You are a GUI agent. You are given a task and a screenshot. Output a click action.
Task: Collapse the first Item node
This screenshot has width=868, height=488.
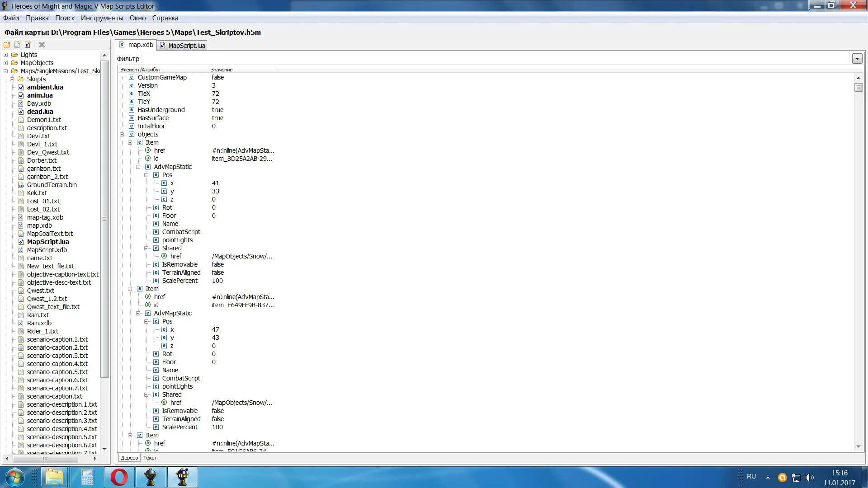click(x=130, y=142)
